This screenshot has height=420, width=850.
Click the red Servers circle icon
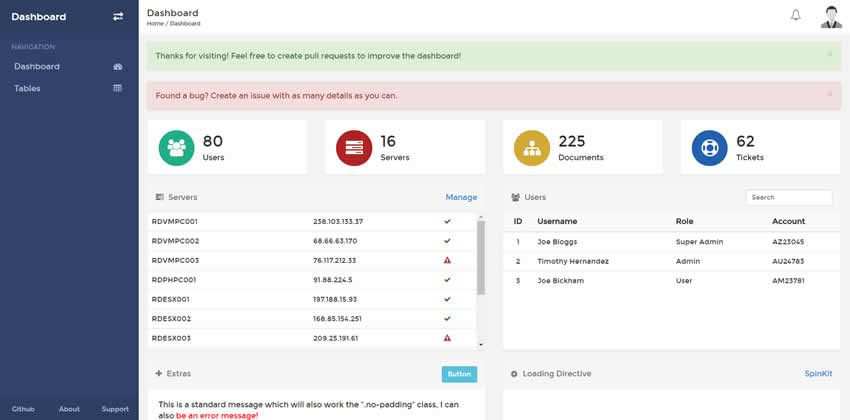[354, 148]
